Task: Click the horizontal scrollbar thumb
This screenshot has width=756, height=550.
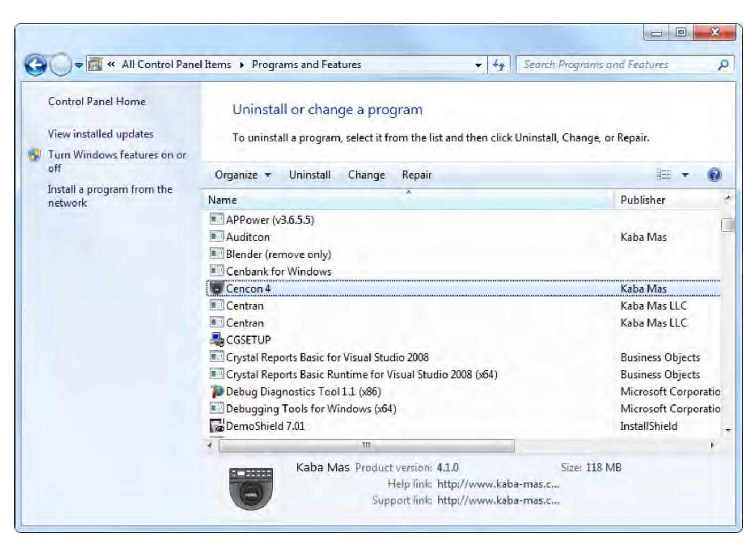Action: coord(367,445)
